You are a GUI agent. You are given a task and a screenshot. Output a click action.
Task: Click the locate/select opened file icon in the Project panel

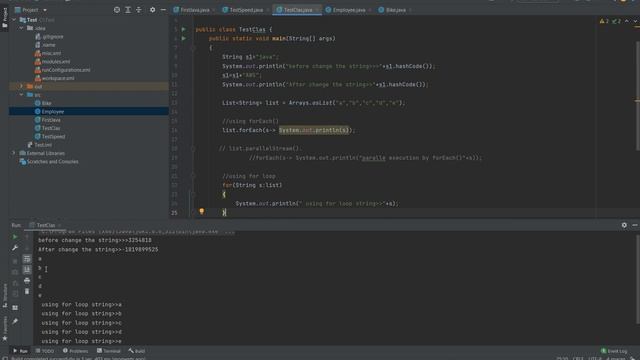click(x=117, y=10)
